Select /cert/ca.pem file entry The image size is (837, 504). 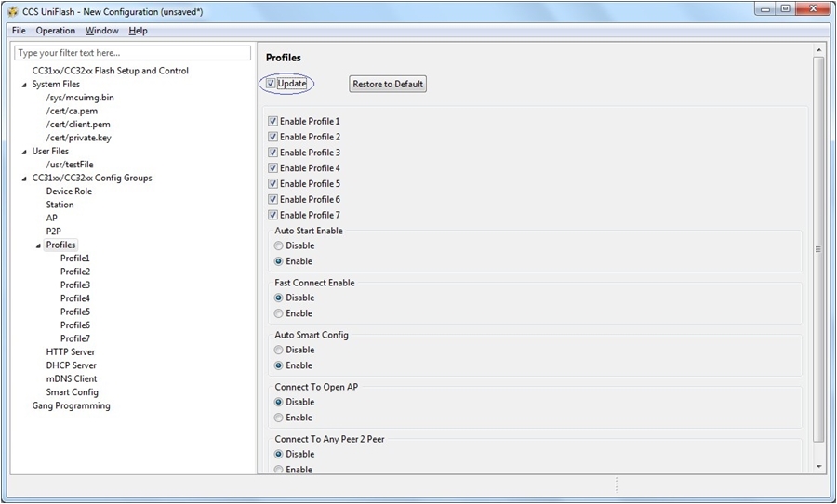72,111
